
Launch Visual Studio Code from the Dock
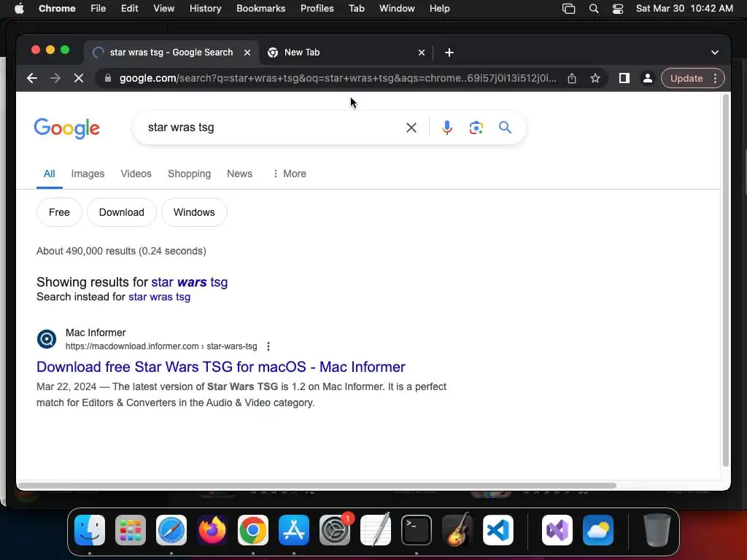[x=498, y=530]
